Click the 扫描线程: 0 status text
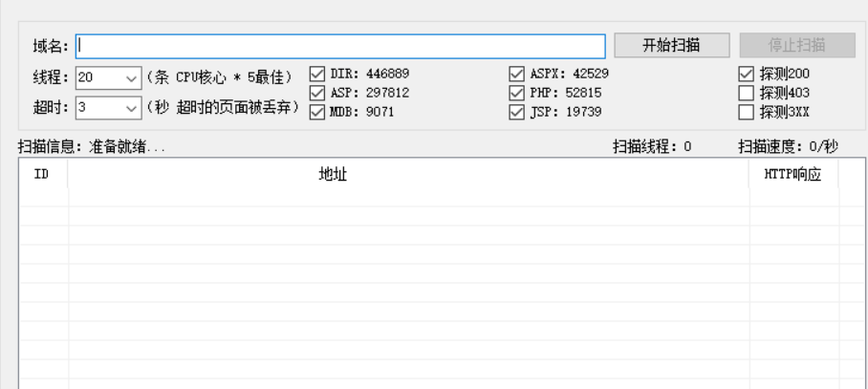This screenshot has height=389, width=868. [x=652, y=146]
